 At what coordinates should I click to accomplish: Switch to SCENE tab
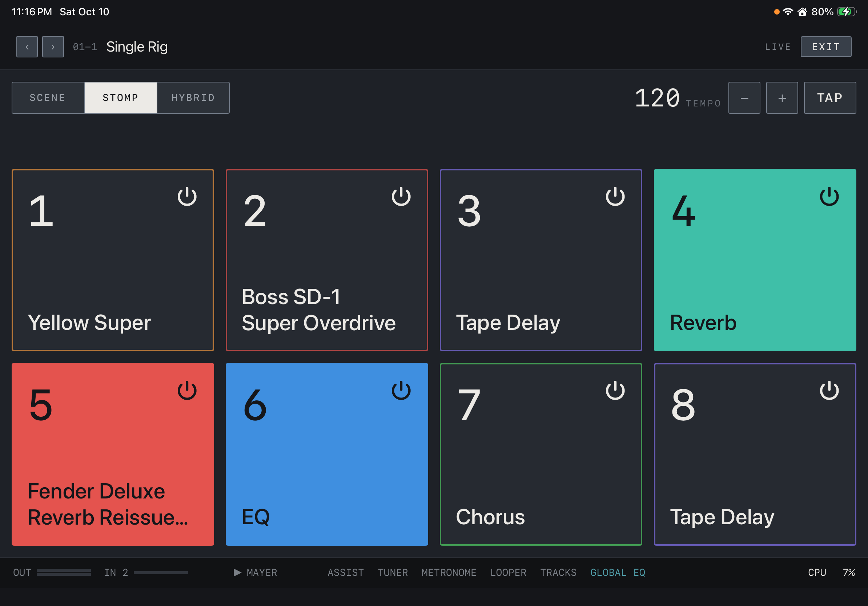click(48, 98)
